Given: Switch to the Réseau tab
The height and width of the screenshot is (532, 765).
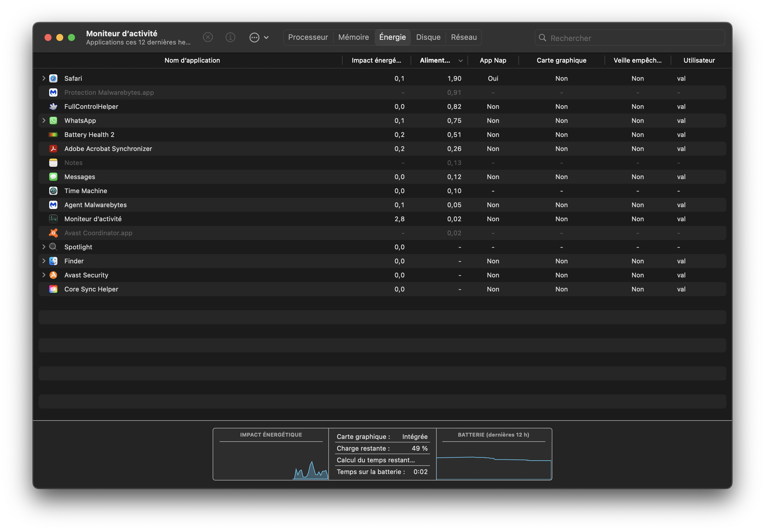Looking at the screenshot, I should [464, 37].
